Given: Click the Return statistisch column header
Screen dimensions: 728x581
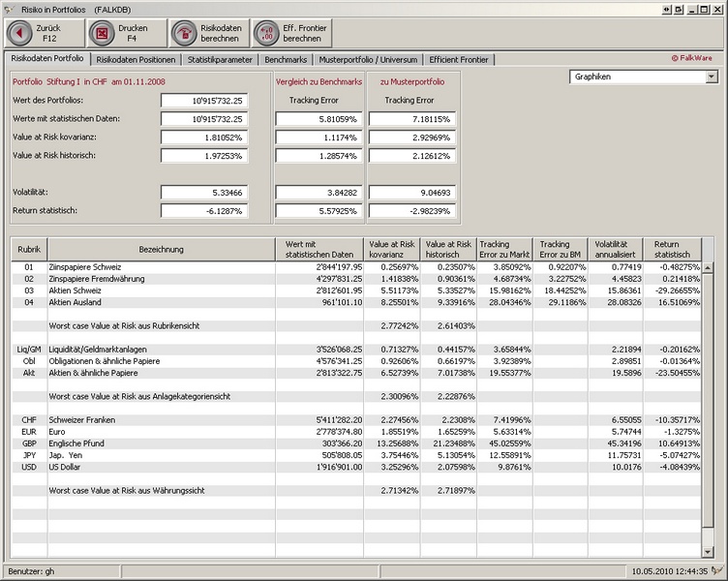Looking at the screenshot, I should (x=672, y=250).
